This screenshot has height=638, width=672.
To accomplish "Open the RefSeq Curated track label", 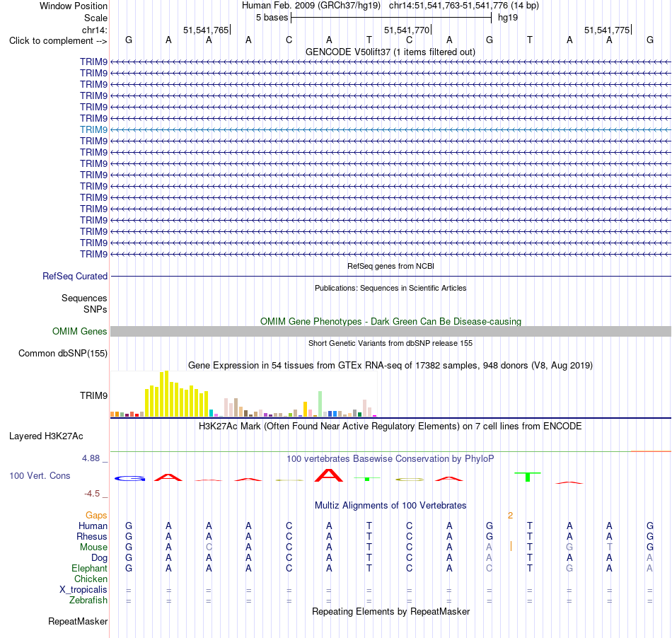I will 74,276.
